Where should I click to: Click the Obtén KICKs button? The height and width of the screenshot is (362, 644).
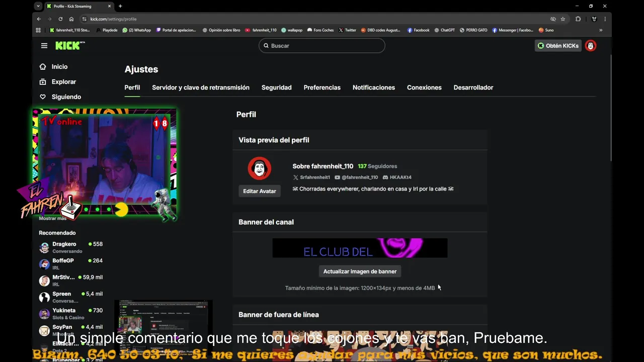click(x=558, y=46)
